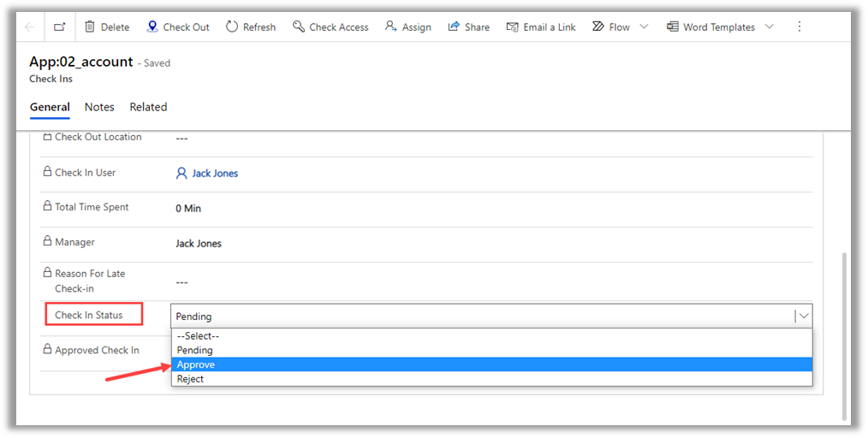Open the more commands overflow menu
868x438 pixels.
(800, 27)
